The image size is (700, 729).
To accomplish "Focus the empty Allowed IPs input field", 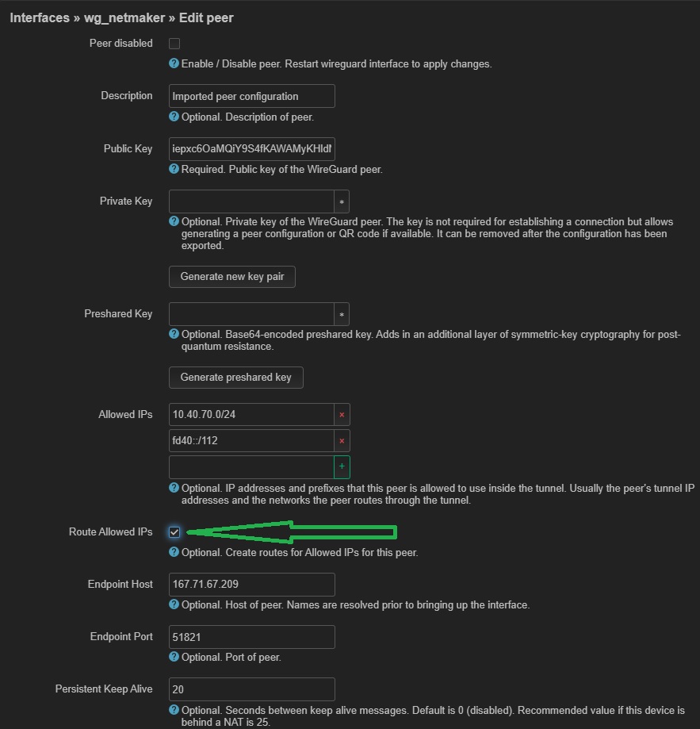I will pos(251,466).
